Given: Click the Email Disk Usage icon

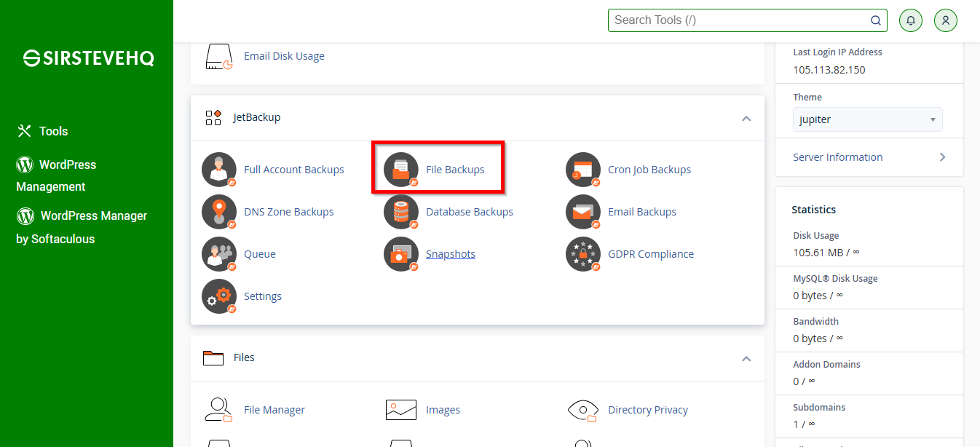Looking at the screenshot, I should click(219, 56).
